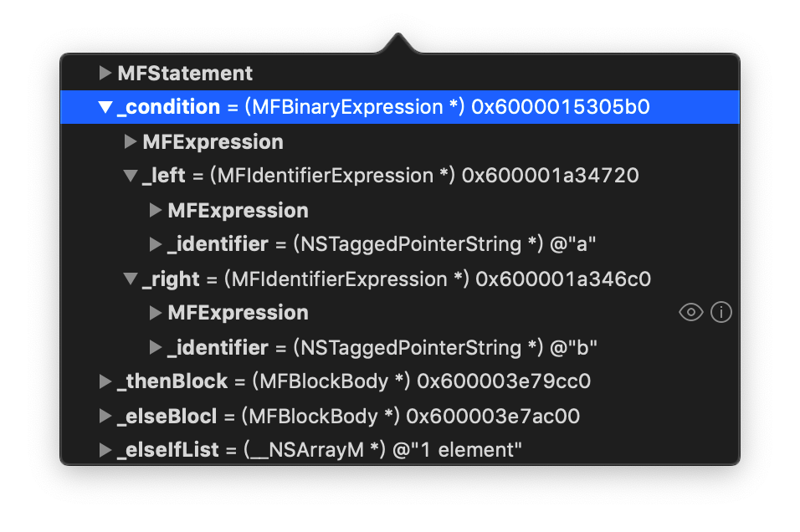The image size is (800, 532).
Task: Click the Quick Look eye icon
Action: 690,313
